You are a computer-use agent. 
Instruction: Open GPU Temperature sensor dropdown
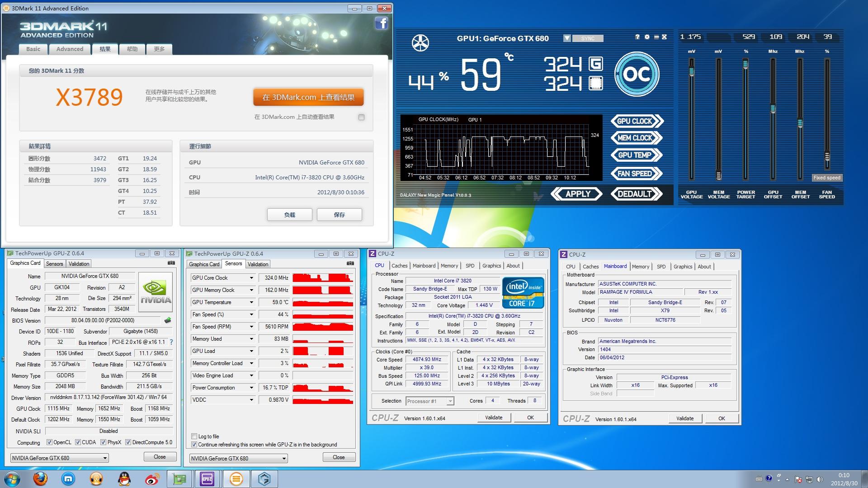coord(251,302)
